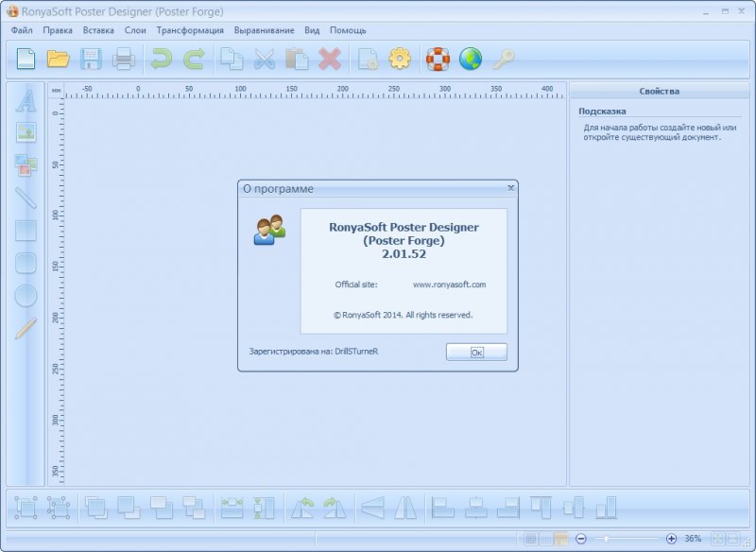The image size is (756, 552).
Task: Group the selected objects
Action: point(26,508)
